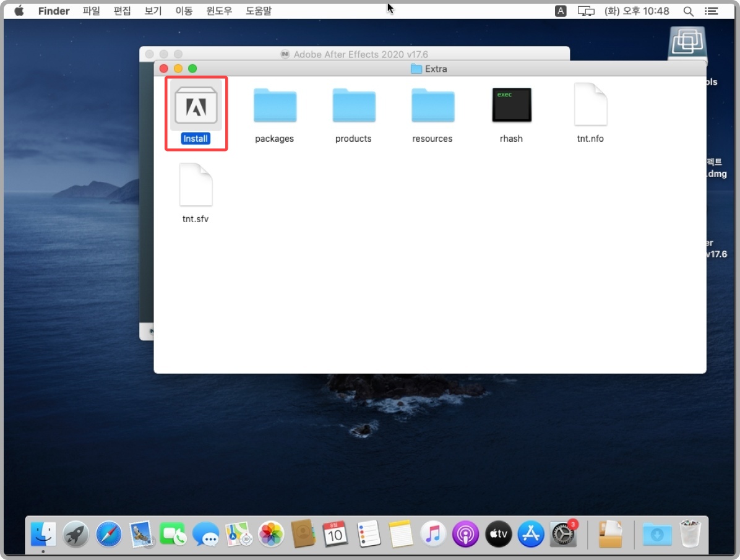
Task: Open Contacts from the Dock
Action: point(303,534)
